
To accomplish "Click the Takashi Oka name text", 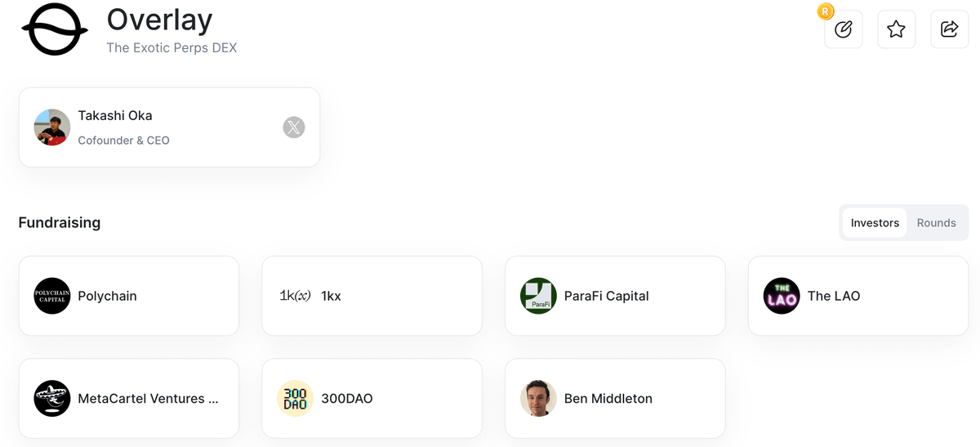I will (115, 115).
